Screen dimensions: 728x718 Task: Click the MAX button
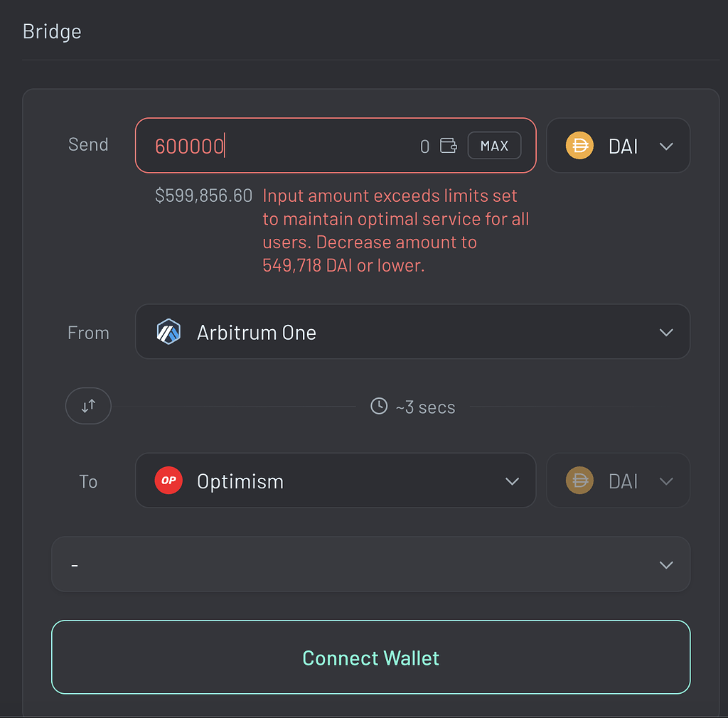[x=494, y=146]
